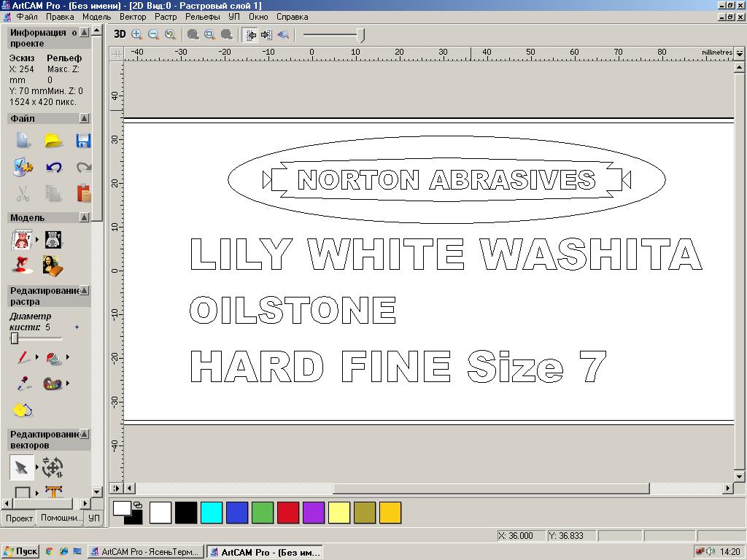The width and height of the screenshot is (747, 560).
Task: Select the paint bucket flood fill tool
Action: click(x=53, y=357)
